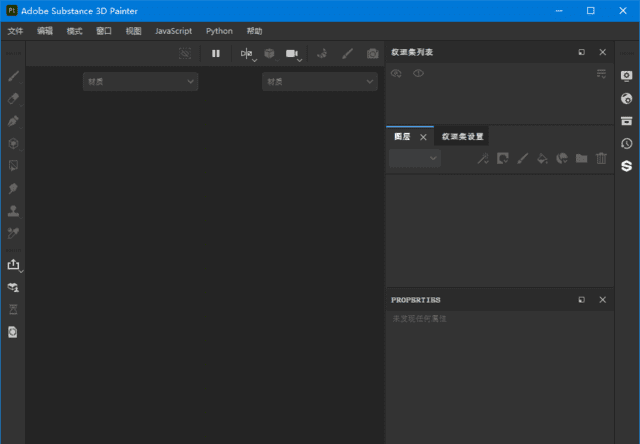Toggle the pause rendering button
This screenshot has width=640, height=444.
(216, 53)
